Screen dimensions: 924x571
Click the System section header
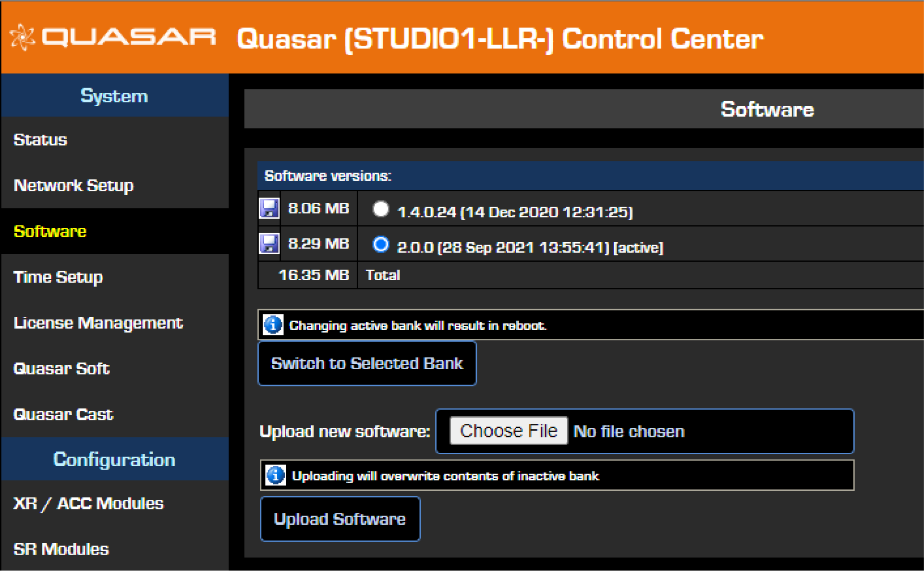[115, 96]
